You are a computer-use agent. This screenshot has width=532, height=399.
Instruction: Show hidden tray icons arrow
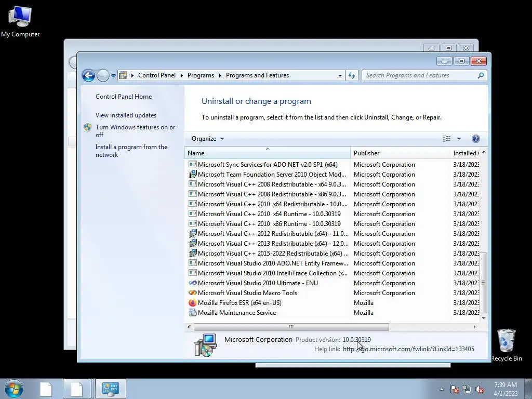tap(442, 389)
